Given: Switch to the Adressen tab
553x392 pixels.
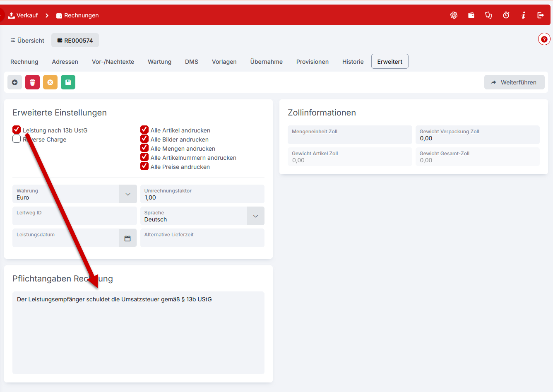Looking at the screenshot, I should tap(65, 62).
